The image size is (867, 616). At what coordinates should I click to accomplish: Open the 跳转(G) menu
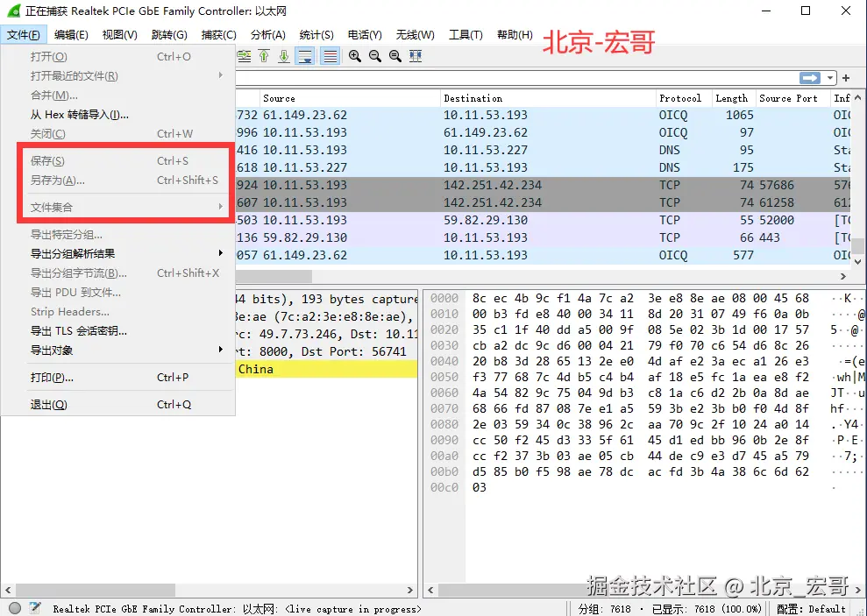click(169, 35)
